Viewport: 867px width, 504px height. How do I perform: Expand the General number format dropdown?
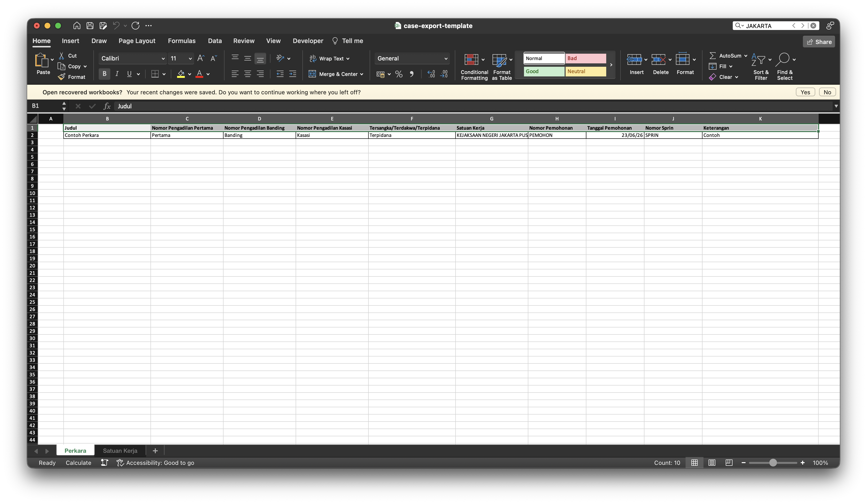pos(446,59)
